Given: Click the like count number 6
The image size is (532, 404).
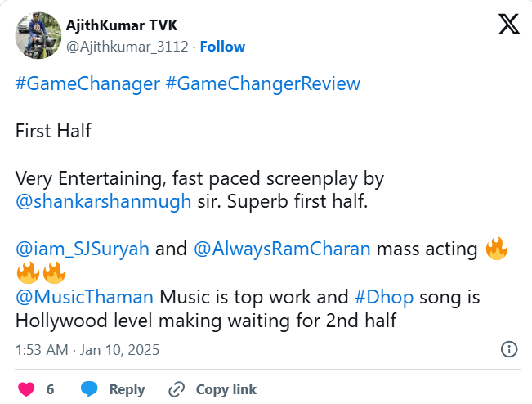Looking at the screenshot, I should click(50, 389).
